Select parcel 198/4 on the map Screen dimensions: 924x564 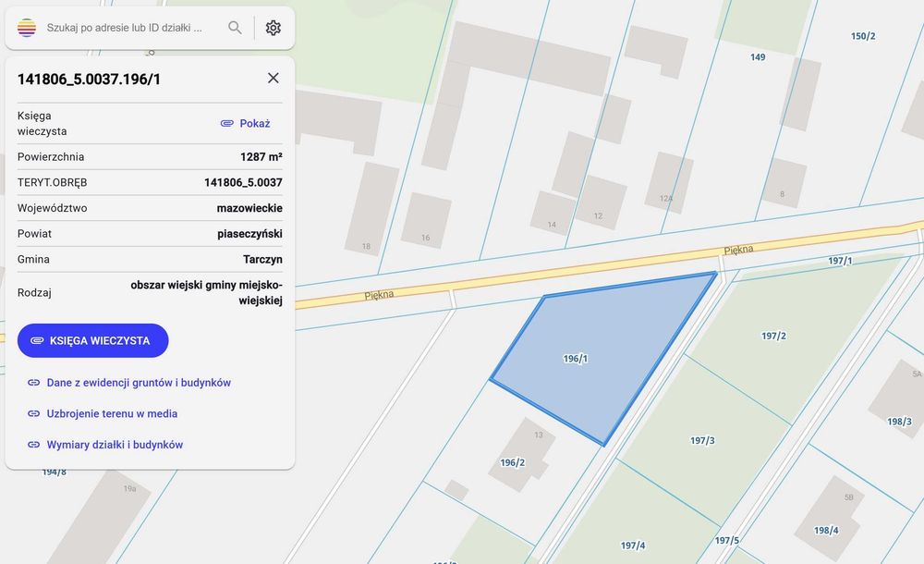coord(826,531)
